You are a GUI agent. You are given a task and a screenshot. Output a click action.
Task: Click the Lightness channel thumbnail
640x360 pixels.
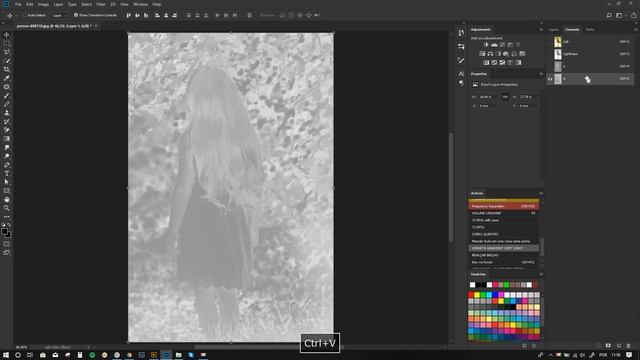tap(558, 54)
